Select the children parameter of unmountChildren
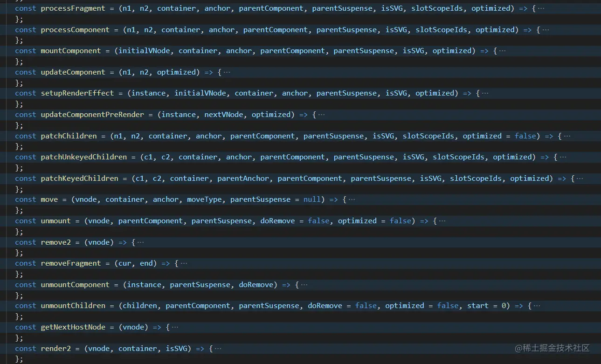601x364 pixels. point(140,306)
